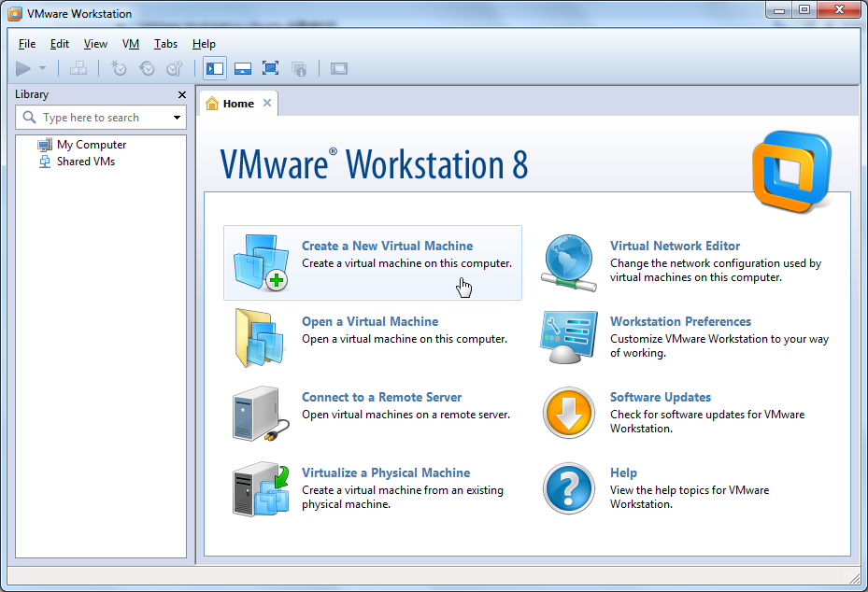This screenshot has height=592, width=868.
Task: Click the Revert to Snapshot toolbar icon
Action: point(147,68)
